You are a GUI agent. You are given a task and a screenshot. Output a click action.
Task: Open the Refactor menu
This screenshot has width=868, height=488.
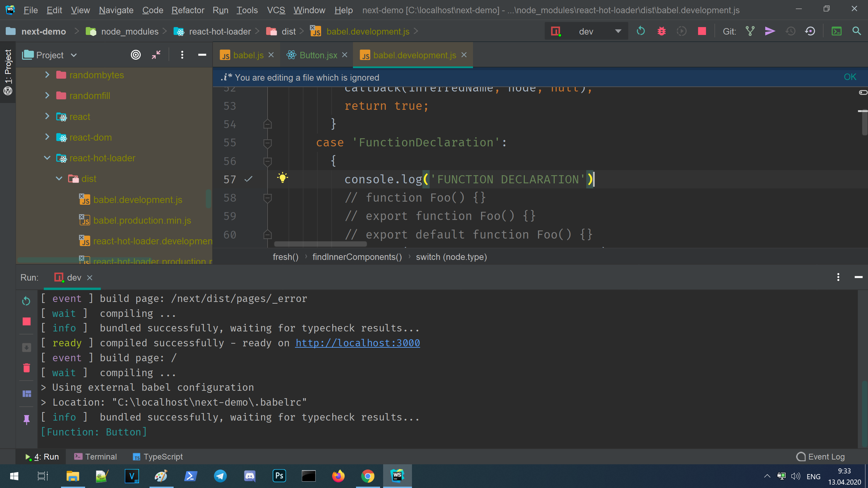click(188, 10)
